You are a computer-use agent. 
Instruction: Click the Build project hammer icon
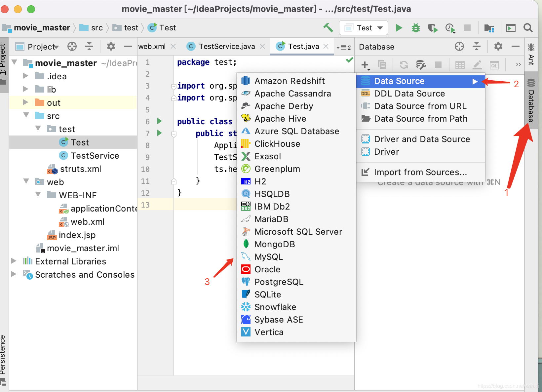tap(328, 28)
